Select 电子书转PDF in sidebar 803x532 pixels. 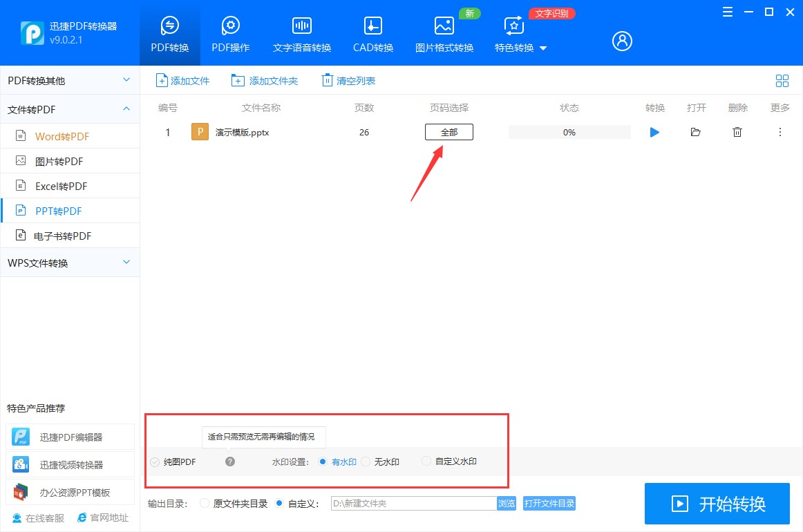tap(70, 236)
